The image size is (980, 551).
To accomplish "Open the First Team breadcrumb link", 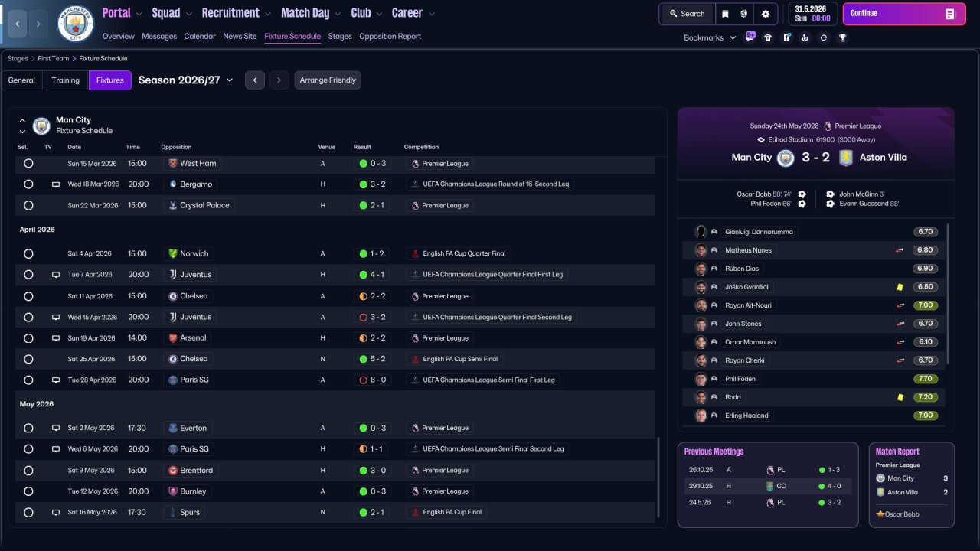I will pos(53,59).
